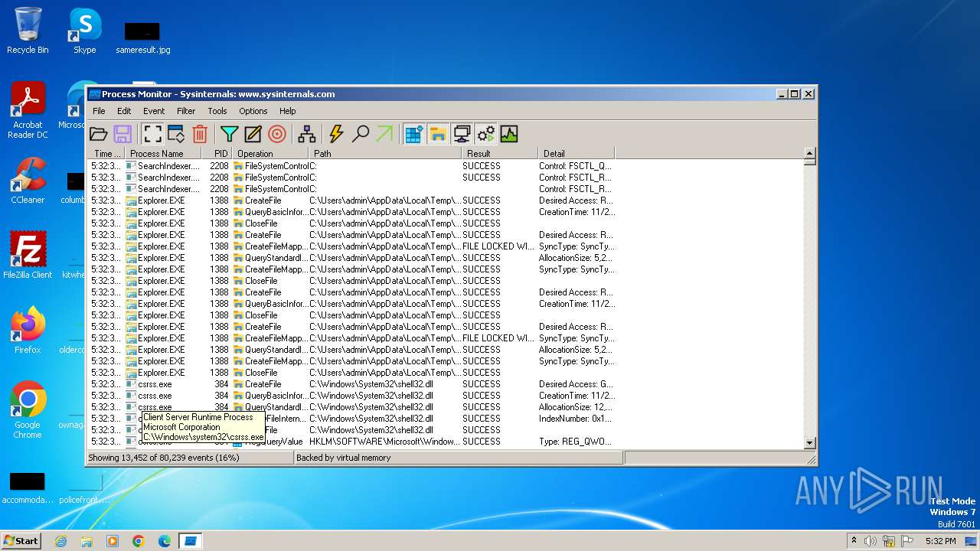This screenshot has height=551, width=980.
Task: Open the Filter menu
Action: [186, 111]
